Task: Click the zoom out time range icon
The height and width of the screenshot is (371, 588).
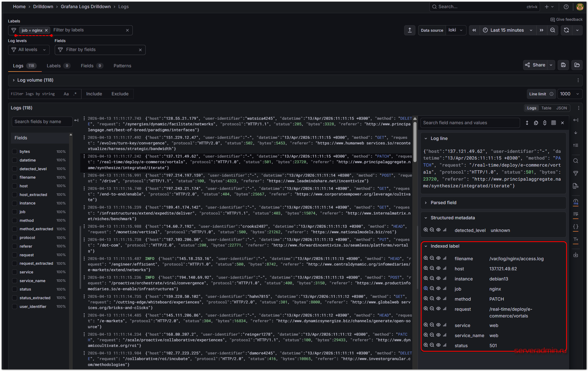Action: pyautogui.click(x=552, y=30)
